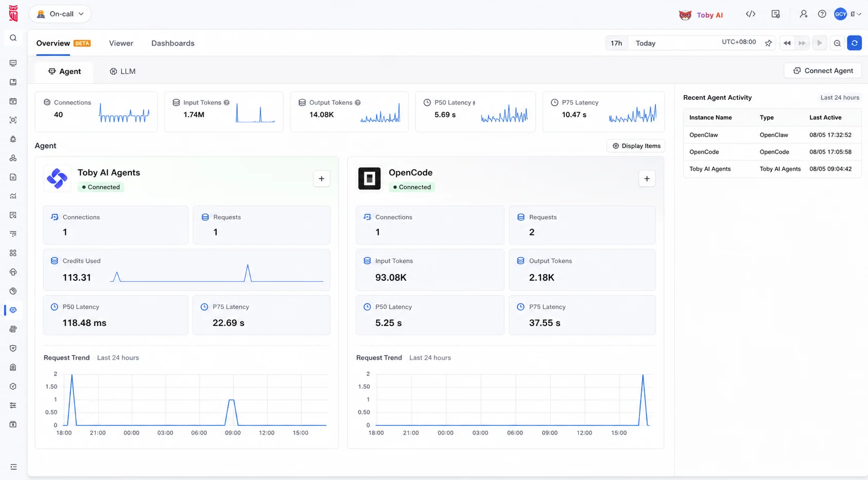Click the top P75 Latency summary card
The width and height of the screenshot is (868, 480).
603,112
